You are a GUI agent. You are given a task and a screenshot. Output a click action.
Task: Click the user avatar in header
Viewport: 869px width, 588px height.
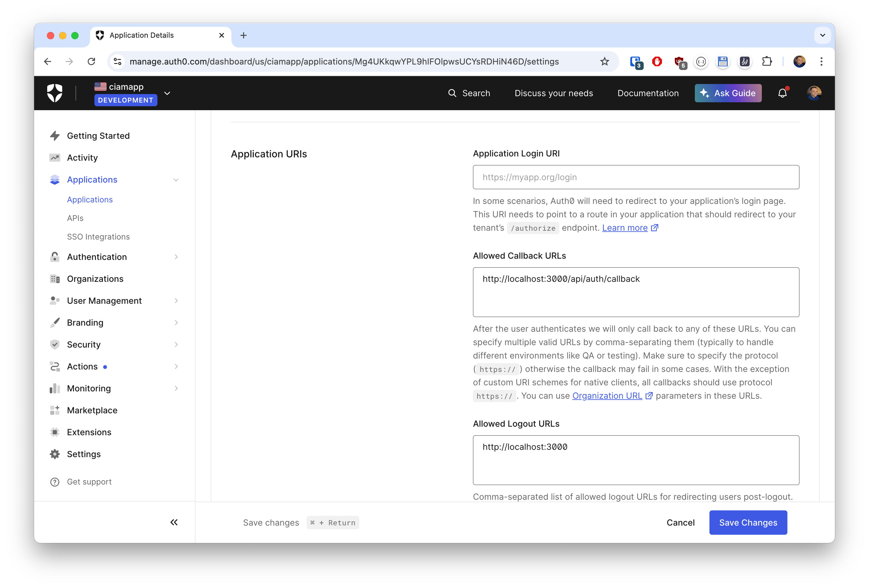[814, 93]
